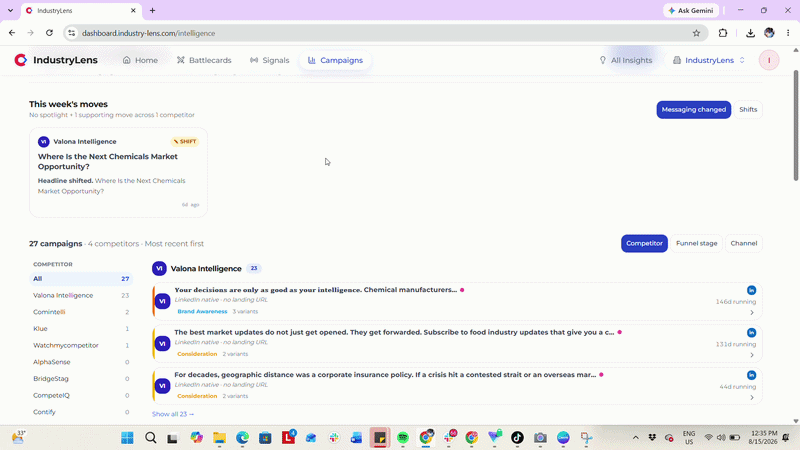
Task: Filter by Watchmycompetitor competitor
Action: coord(81,345)
